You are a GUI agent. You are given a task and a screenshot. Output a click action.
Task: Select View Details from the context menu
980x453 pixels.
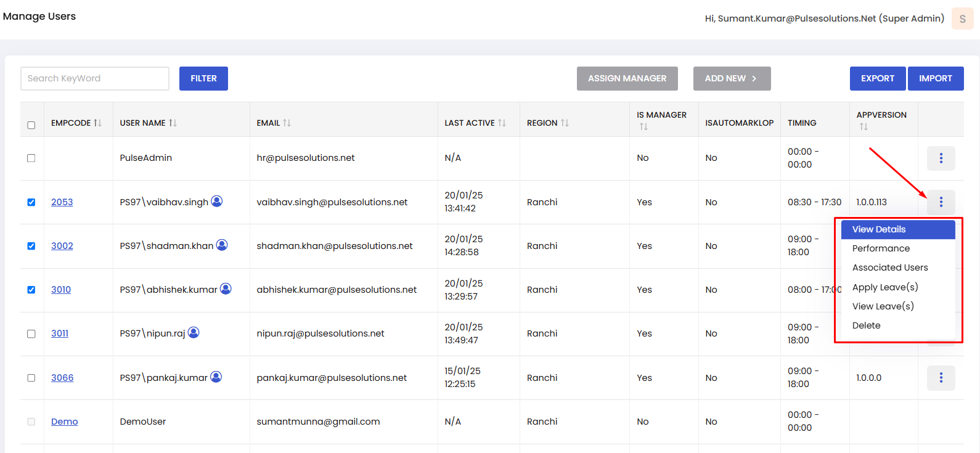879,229
